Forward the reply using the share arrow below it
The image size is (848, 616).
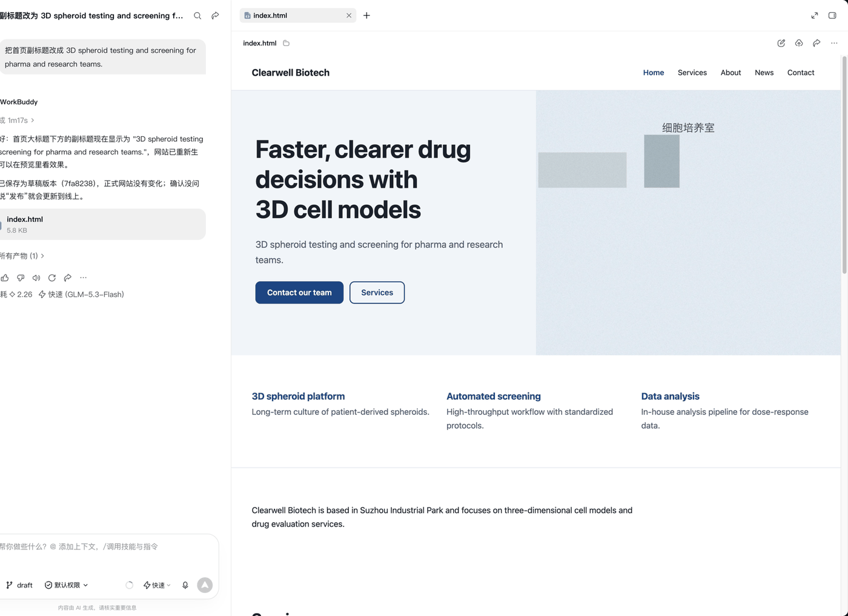[x=68, y=277]
